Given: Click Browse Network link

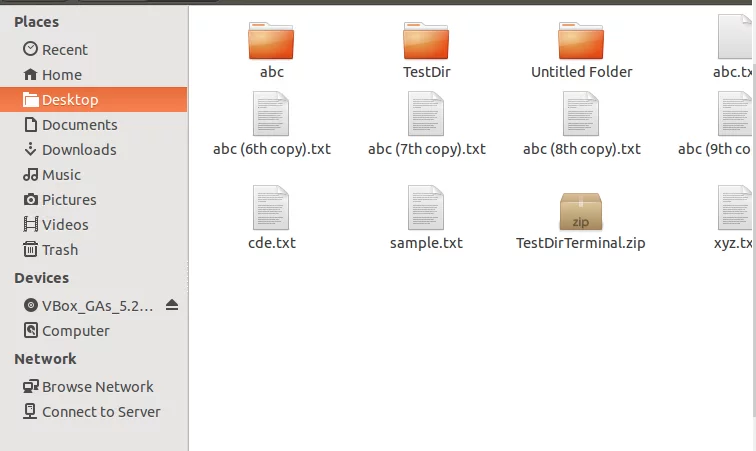Looking at the screenshot, I should 97,386.
